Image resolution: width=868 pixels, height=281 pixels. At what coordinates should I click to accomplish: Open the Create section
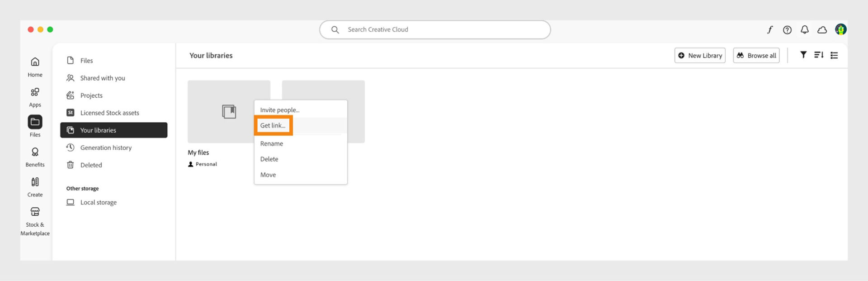pyautogui.click(x=35, y=187)
